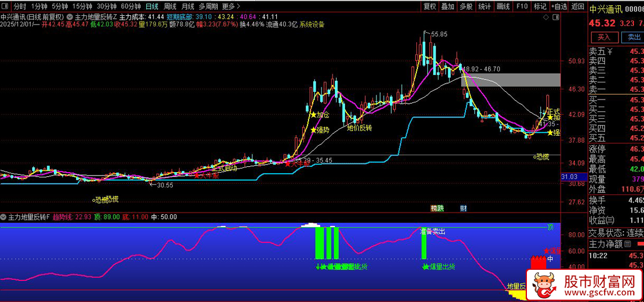Image resolution: width=644 pixels, height=302 pixels.
Task: Open the 多股 multi-stock view
Action: (x=466, y=6)
